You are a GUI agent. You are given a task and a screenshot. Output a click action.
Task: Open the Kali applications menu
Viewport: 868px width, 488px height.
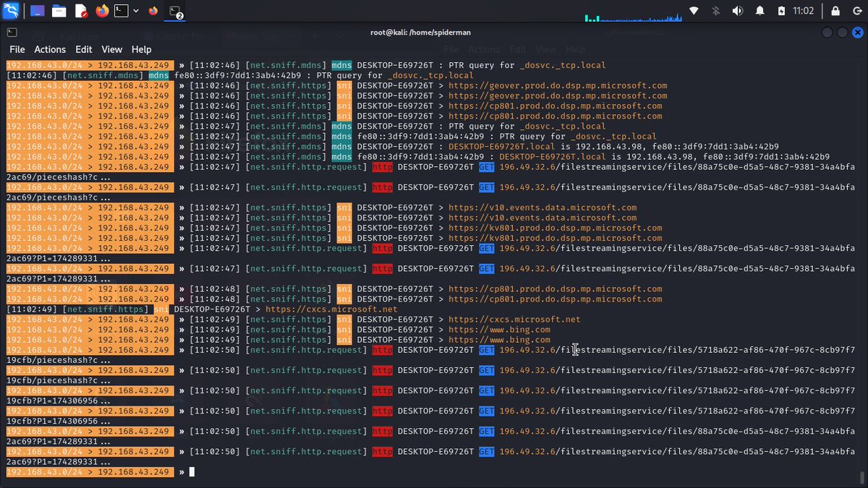point(10,10)
